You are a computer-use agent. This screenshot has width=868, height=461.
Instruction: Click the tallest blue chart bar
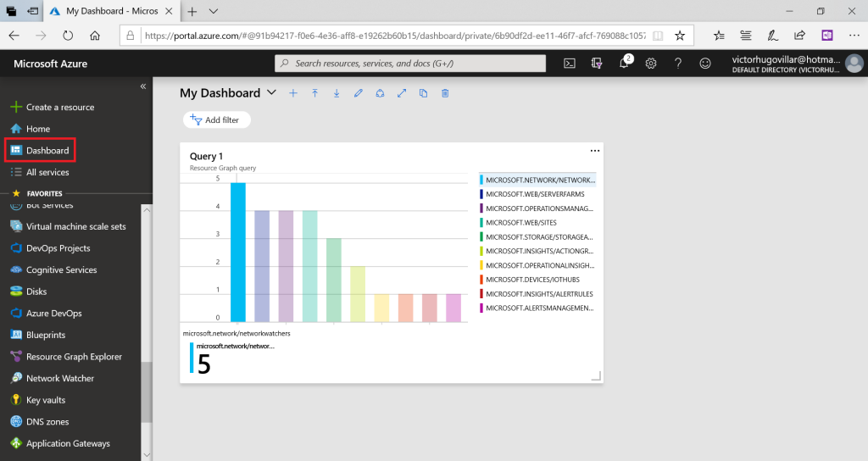(x=238, y=252)
